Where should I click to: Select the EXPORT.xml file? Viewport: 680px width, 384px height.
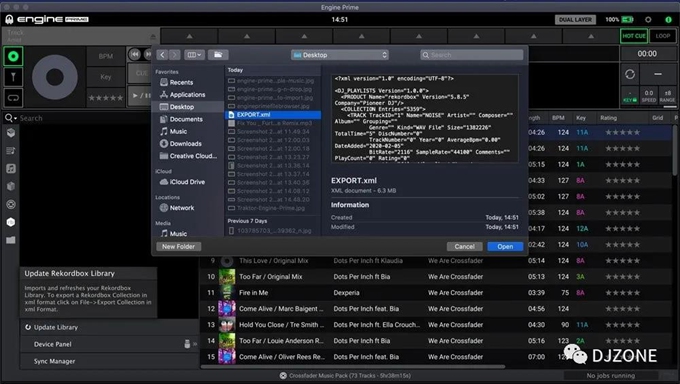[x=273, y=115]
